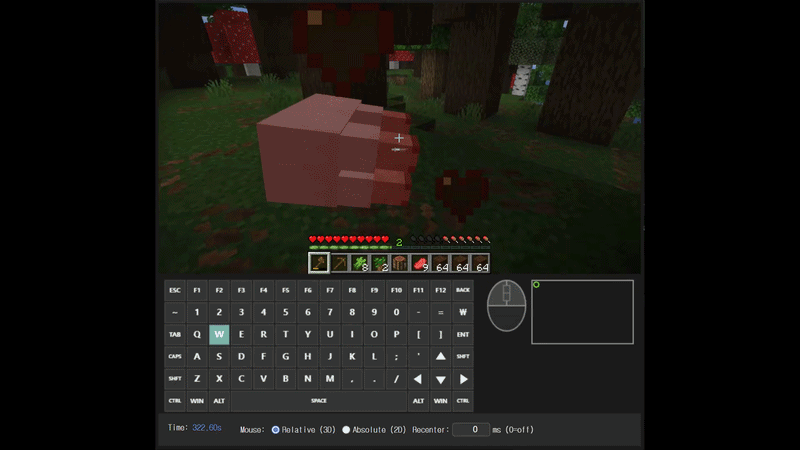Click the F3 key
This screenshot has height=450, width=800.
tap(241, 290)
